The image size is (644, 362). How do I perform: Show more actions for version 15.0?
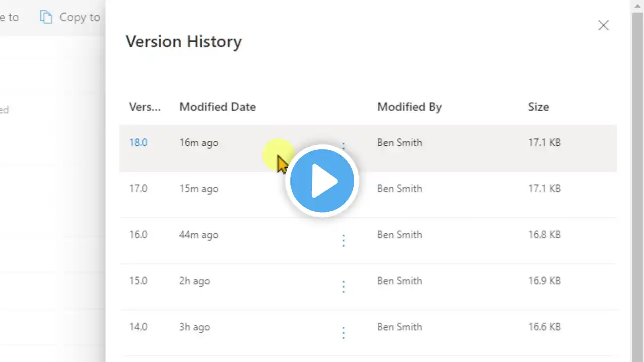pyautogui.click(x=344, y=287)
